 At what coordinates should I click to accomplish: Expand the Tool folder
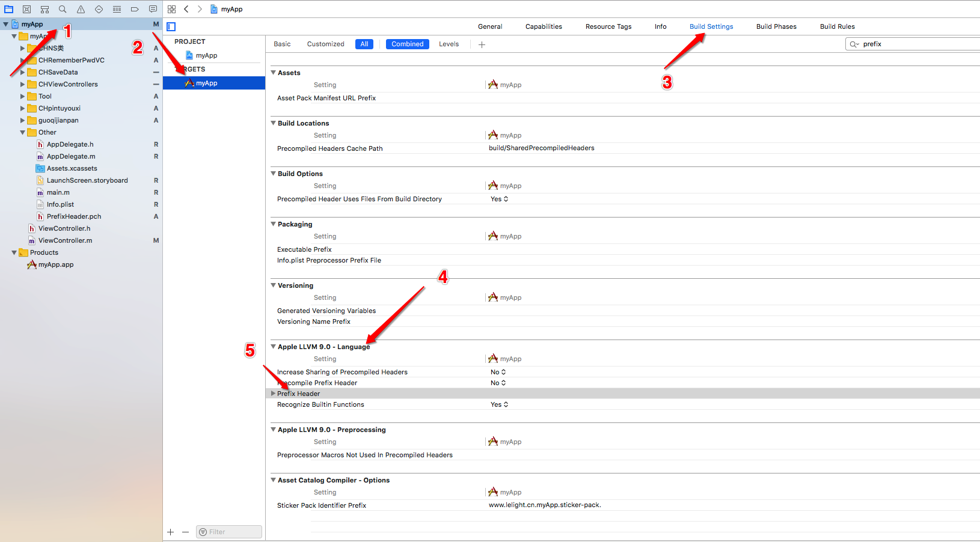[x=23, y=96]
